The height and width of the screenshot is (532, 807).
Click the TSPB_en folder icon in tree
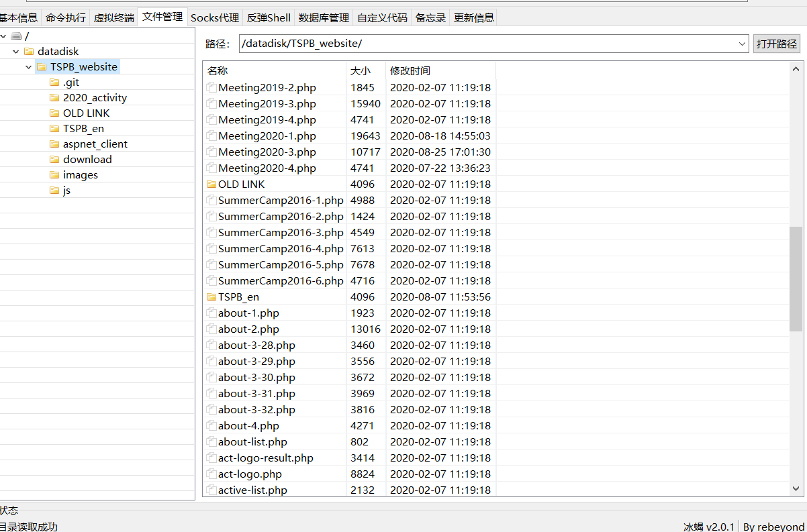54,129
